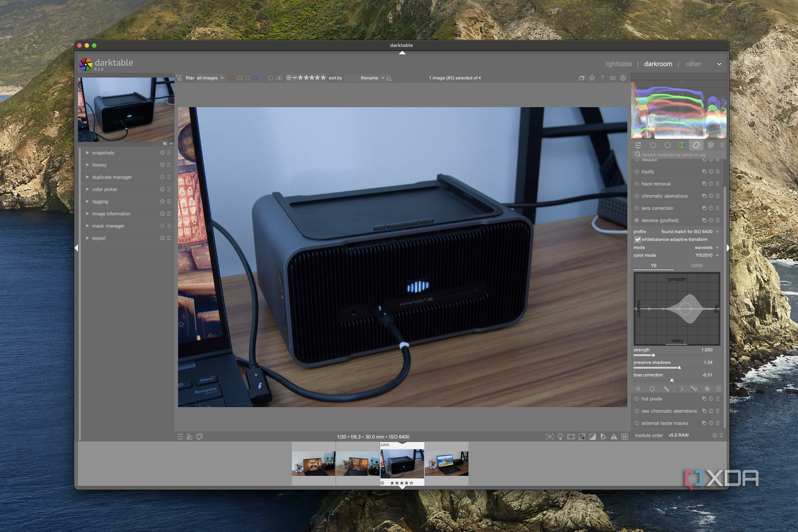Open 'other' views menu
This screenshot has height=532, width=798.
coord(693,64)
